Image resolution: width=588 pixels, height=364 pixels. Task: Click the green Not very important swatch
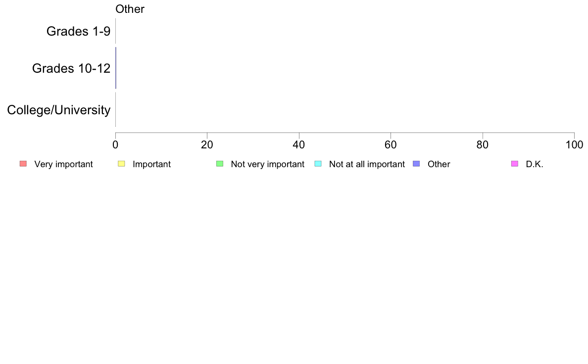[220, 164]
